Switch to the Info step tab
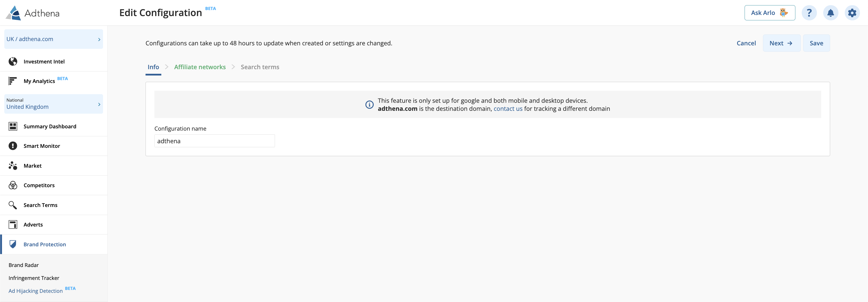 pyautogui.click(x=153, y=67)
